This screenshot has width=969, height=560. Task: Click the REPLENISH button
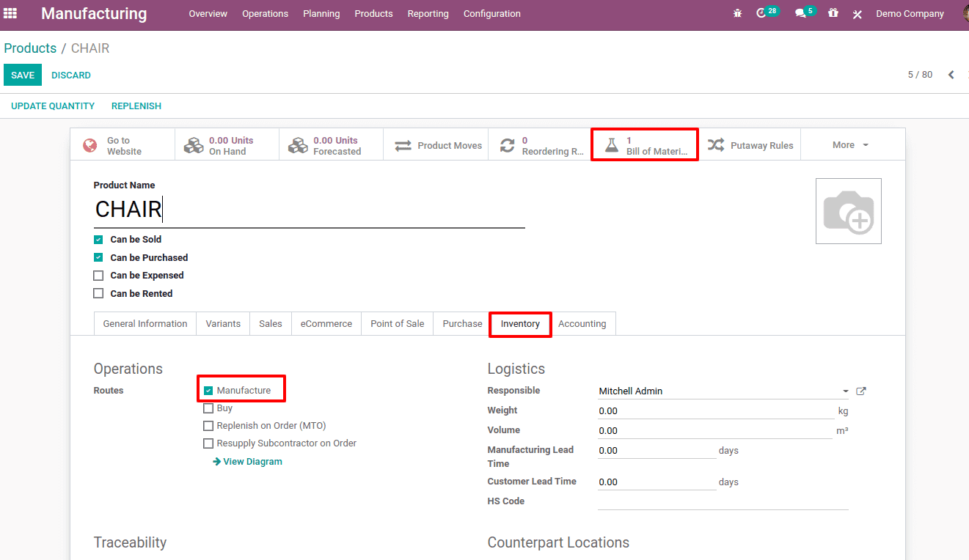pos(136,106)
